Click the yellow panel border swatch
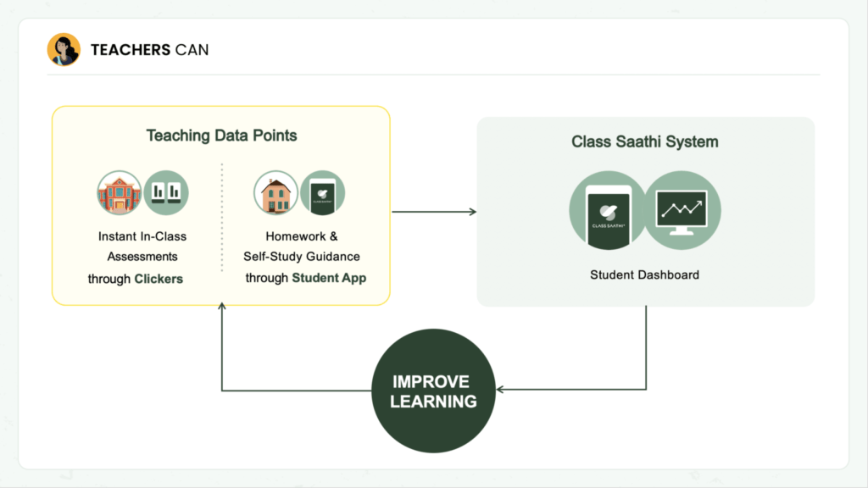Image resolution: width=868 pixels, height=488 pixels. (x=53, y=206)
